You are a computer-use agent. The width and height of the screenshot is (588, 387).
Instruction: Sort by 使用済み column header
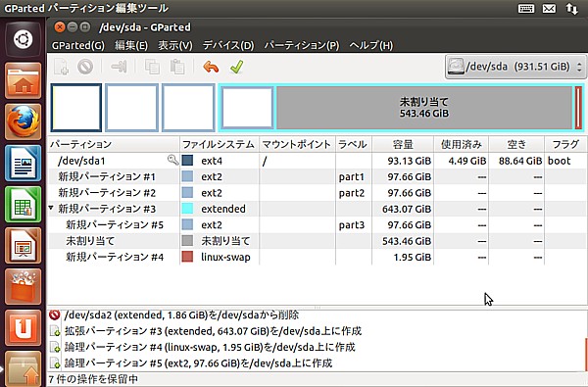coord(462,144)
